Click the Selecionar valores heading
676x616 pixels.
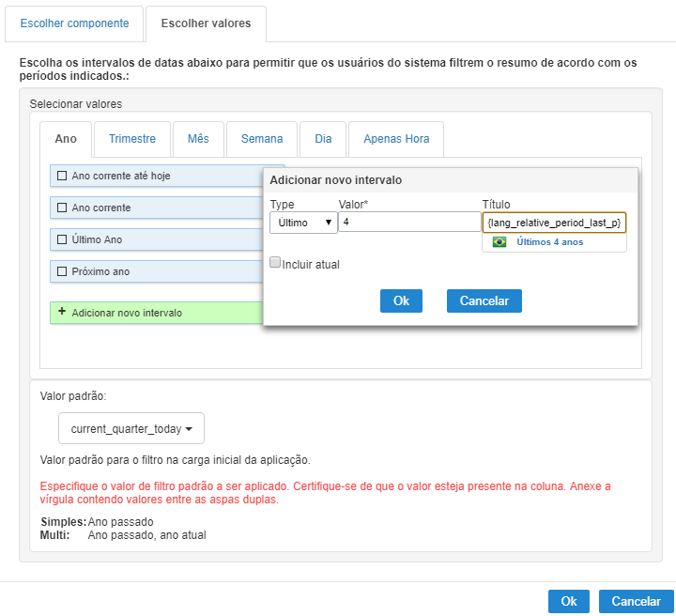click(76, 104)
